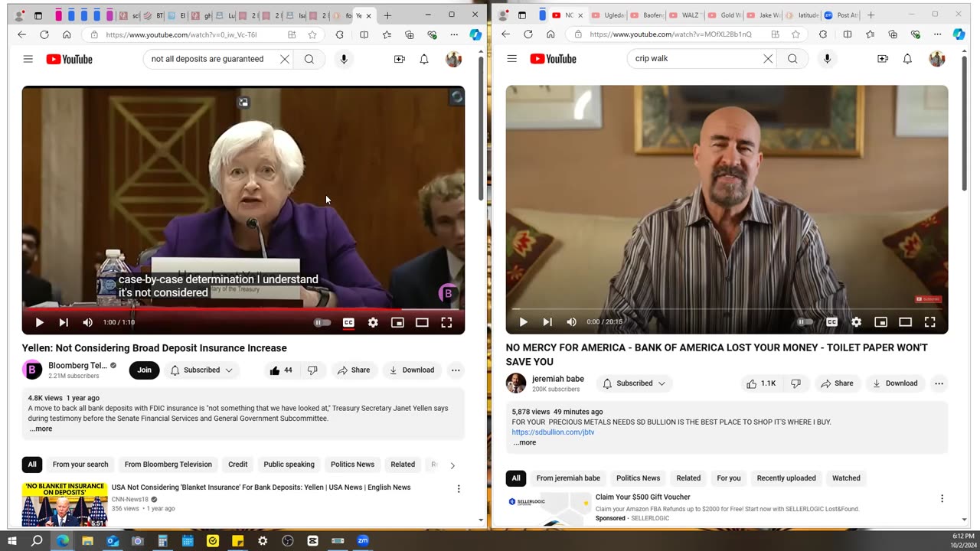This screenshot has height=551, width=980.
Task: Mute volume on right video player
Action: (x=571, y=322)
